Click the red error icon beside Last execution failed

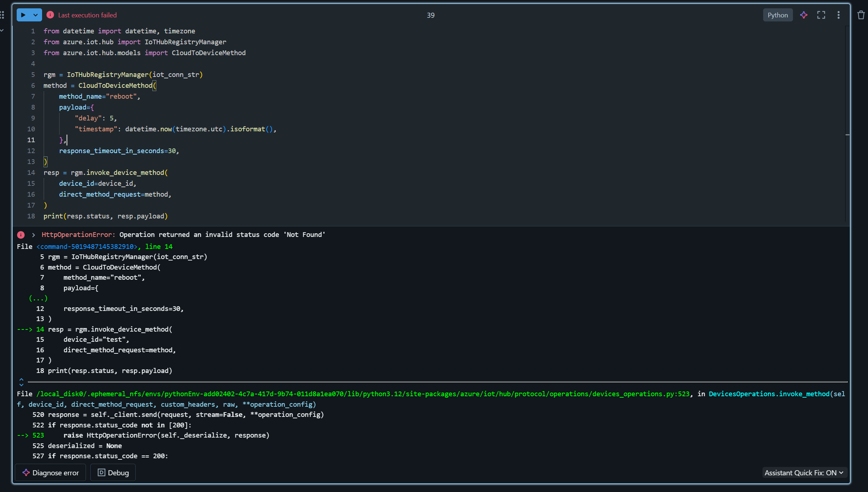pyautogui.click(x=50, y=15)
